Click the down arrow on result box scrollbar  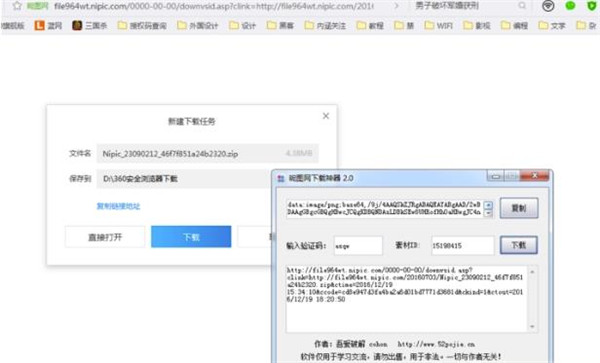(532, 327)
